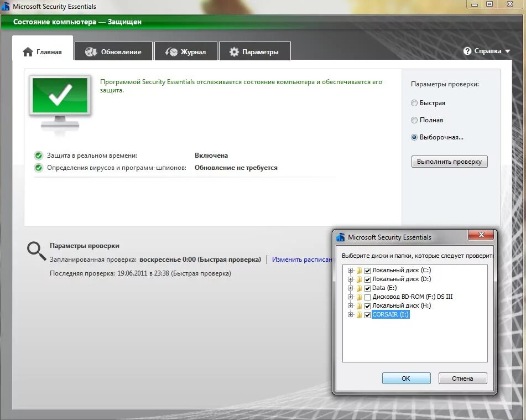The height and width of the screenshot is (420, 526).
Task: Click the Обновление не требуется status text
Action: pos(236,168)
